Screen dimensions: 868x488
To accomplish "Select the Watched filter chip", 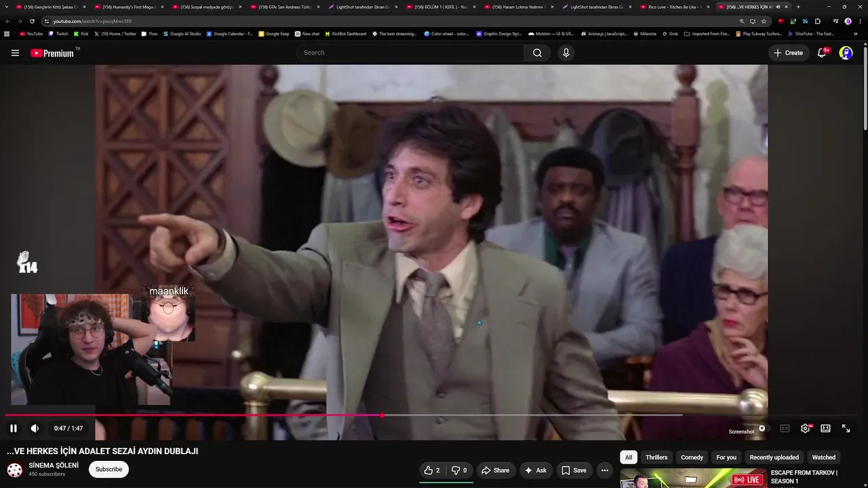I will coord(823,457).
